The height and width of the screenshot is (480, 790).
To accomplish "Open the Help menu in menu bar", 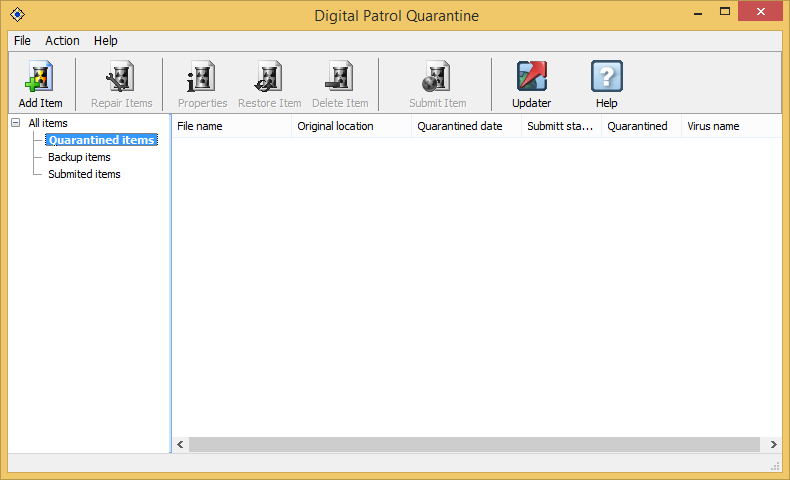I will [x=105, y=41].
